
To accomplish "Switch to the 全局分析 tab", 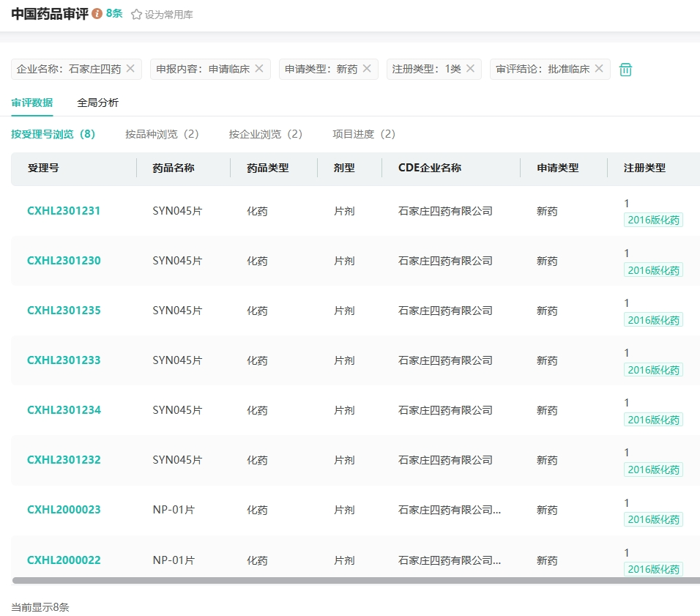I will pyautogui.click(x=97, y=103).
